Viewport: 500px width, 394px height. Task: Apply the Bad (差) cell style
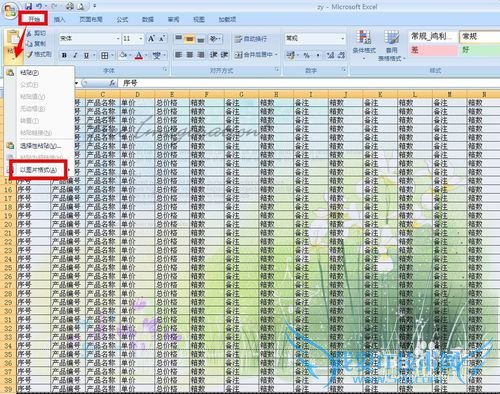(433, 51)
